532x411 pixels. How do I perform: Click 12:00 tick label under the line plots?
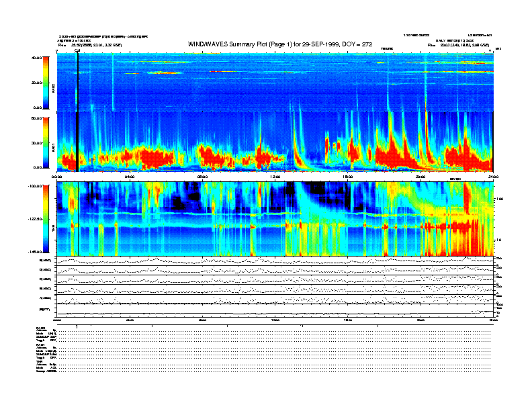(275, 320)
